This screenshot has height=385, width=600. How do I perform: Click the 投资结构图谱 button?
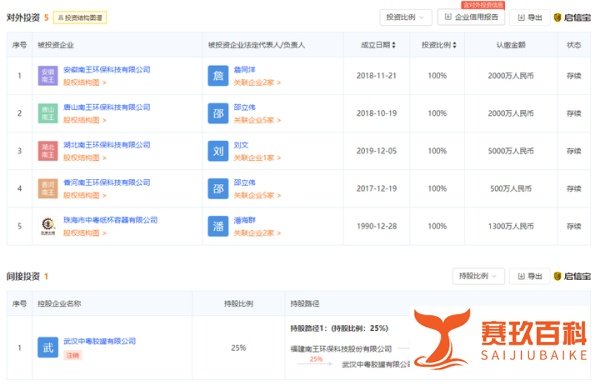80,18
